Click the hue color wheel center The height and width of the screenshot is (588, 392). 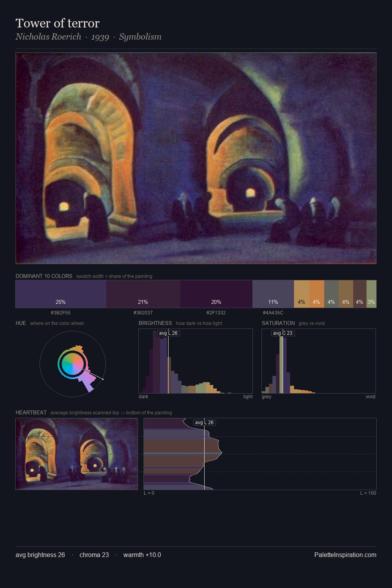pyautogui.click(x=73, y=364)
